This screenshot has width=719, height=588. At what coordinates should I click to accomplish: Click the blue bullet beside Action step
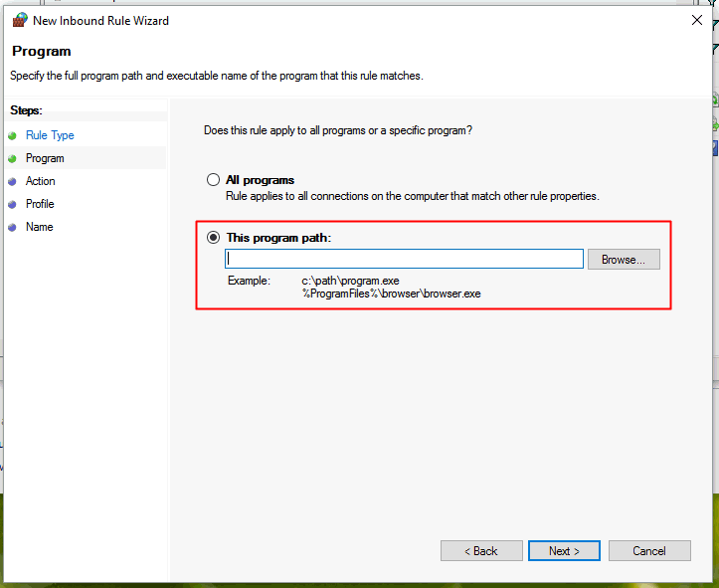point(12,182)
